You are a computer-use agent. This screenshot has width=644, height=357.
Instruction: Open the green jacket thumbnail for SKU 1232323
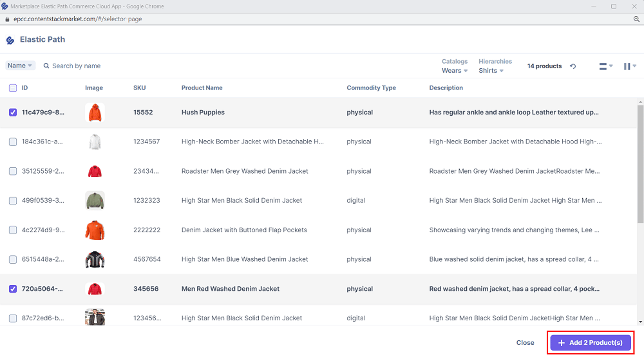tap(95, 201)
